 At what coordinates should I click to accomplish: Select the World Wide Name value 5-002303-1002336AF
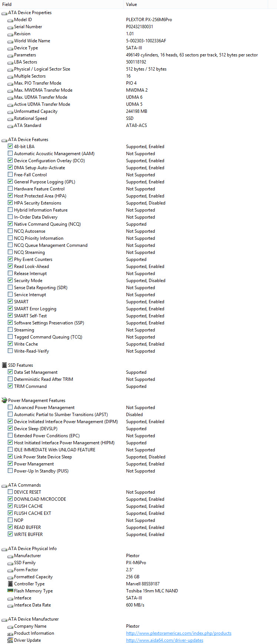tap(146, 41)
